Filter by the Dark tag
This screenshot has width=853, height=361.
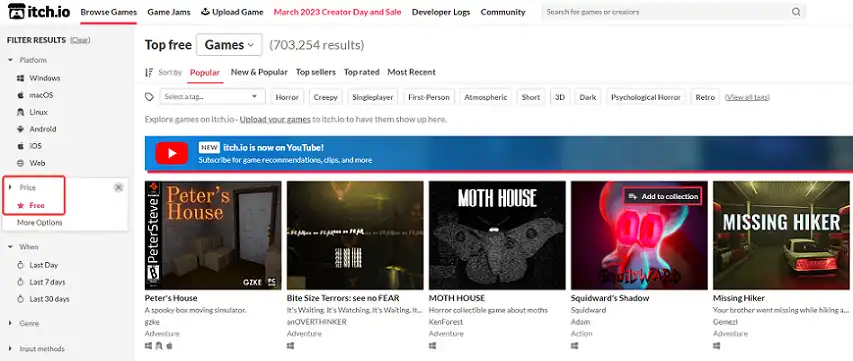point(588,97)
